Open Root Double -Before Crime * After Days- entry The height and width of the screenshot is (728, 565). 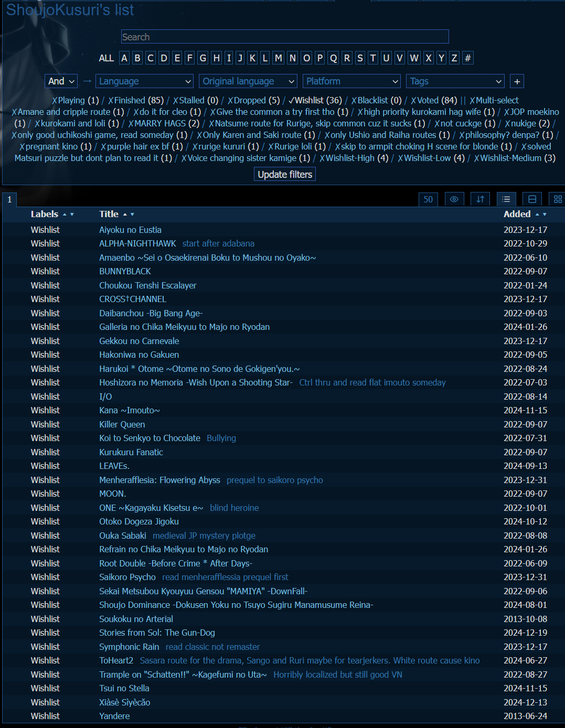[176, 563]
